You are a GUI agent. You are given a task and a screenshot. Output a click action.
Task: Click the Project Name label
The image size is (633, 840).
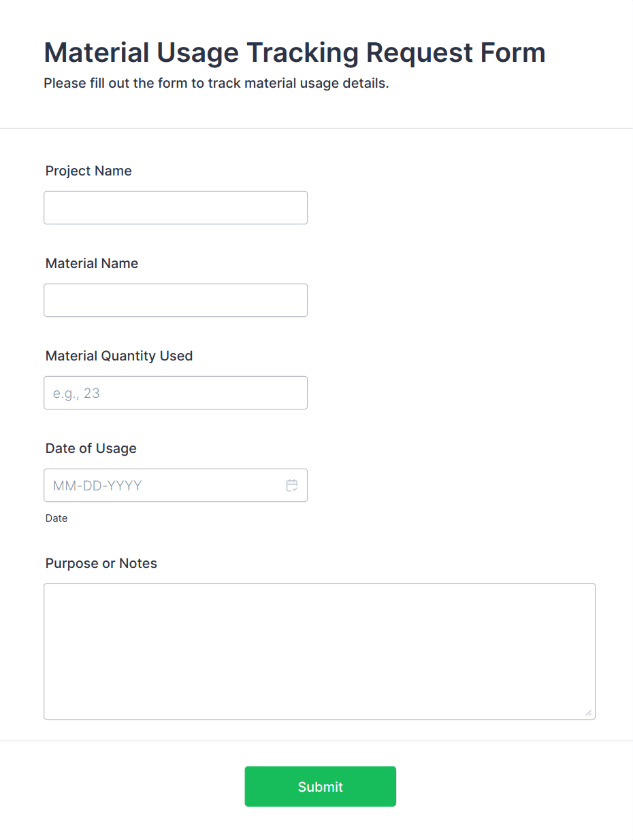(x=88, y=171)
